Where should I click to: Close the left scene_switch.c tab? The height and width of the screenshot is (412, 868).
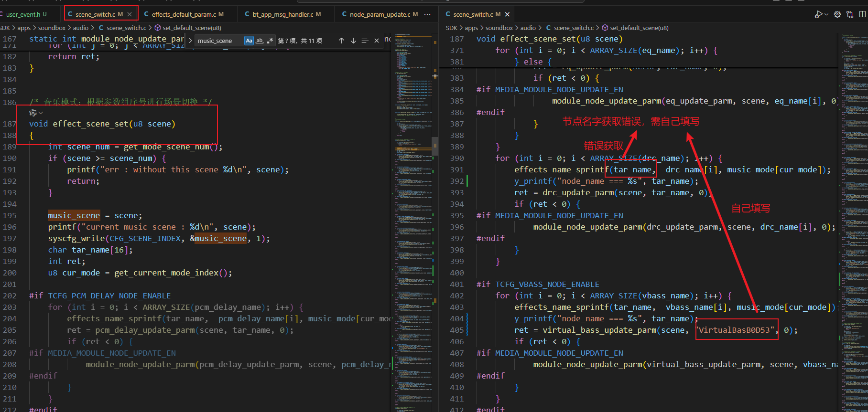130,14
